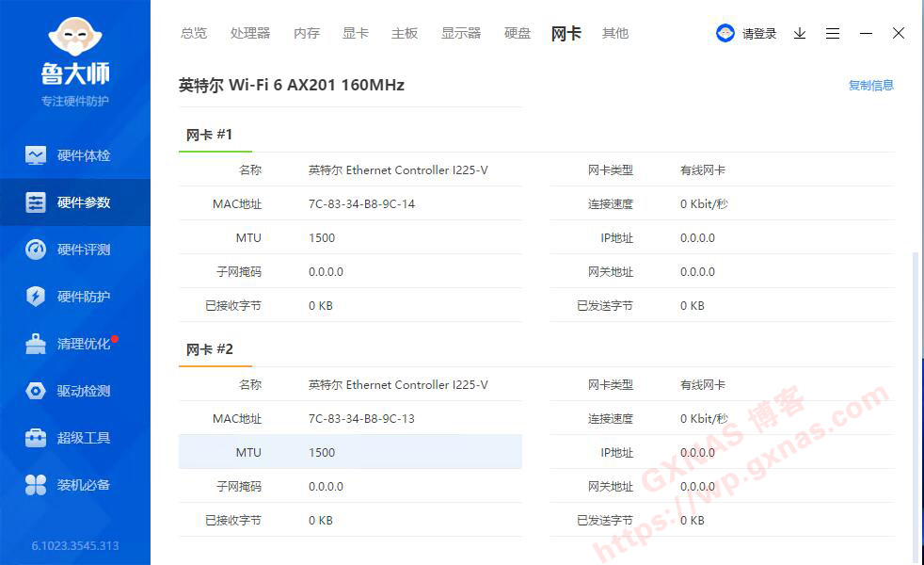Select the highlighted MTU 1500 row
Viewport: 924px width, 565px height.
350,452
